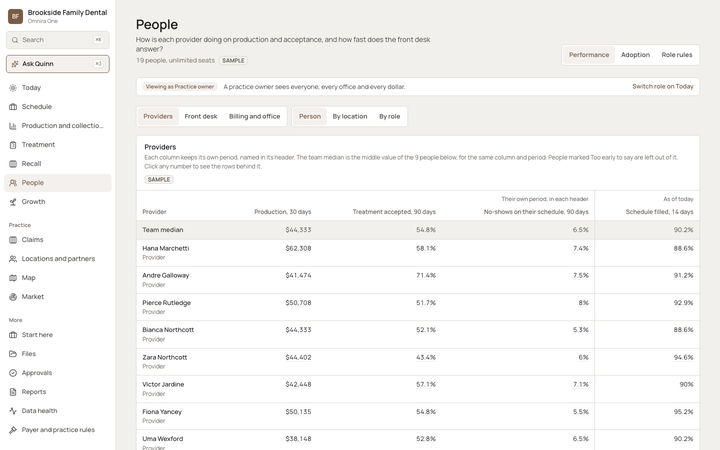The width and height of the screenshot is (720, 450).
Task: Click Andre Galloway's production $41,474
Action: tap(298, 276)
